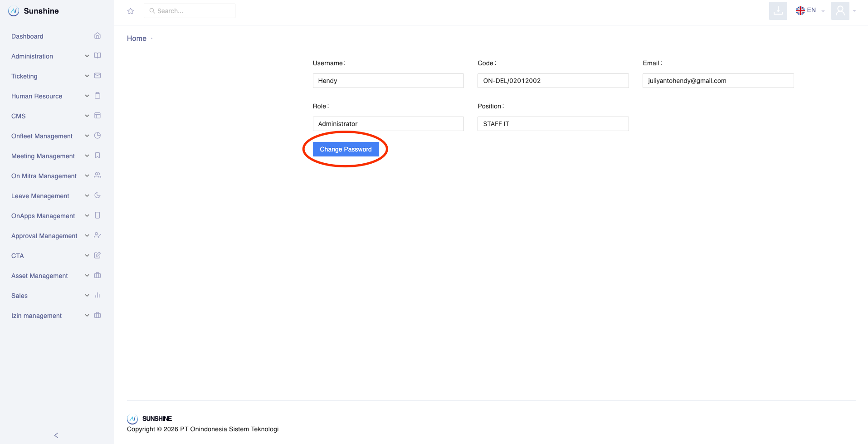Expand the Administration menu chevron
Image resolution: width=868 pixels, height=444 pixels.
pyautogui.click(x=87, y=56)
